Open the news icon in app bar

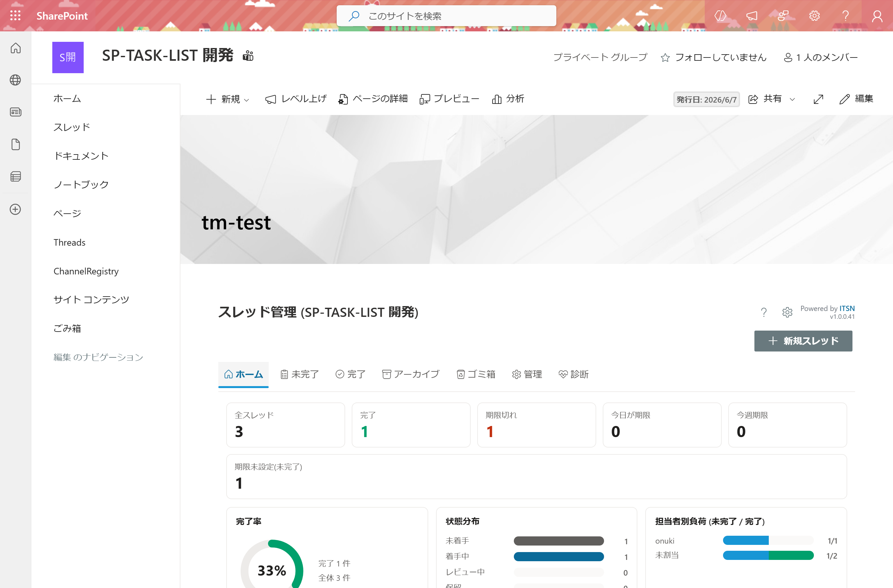click(15, 112)
